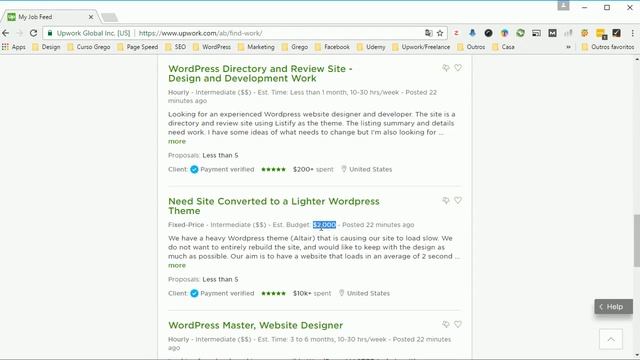Go forward with the browser forward arrow
Image resolution: width=640 pixels, height=360 pixels.
[x=19, y=33]
